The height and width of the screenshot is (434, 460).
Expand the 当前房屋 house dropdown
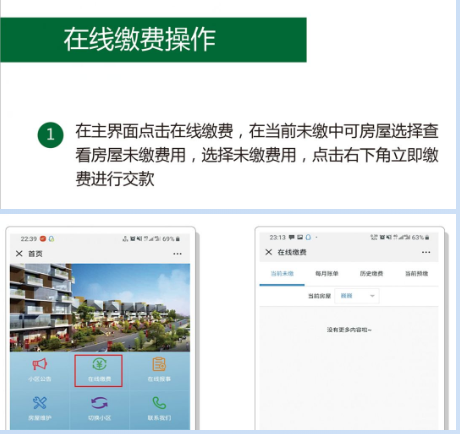(x=357, y=296)
